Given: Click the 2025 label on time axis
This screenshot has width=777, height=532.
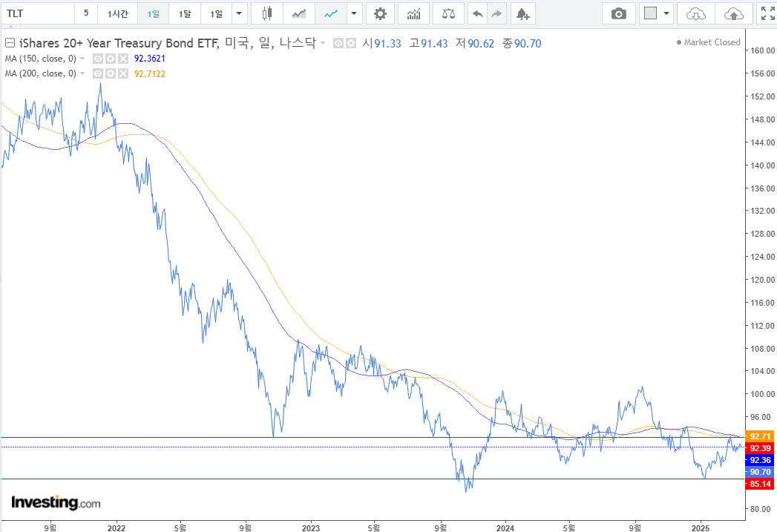Looking at the screenshot, I should (701, 528).
